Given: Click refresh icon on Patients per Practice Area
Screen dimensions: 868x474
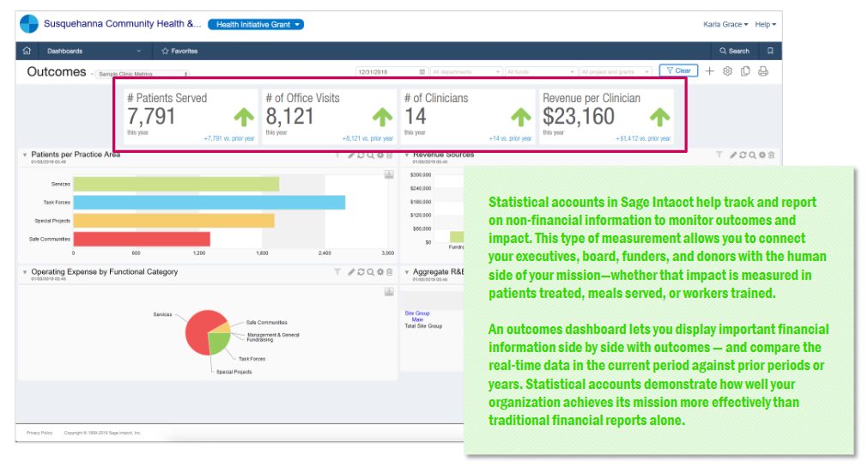Looking at the screenshot, I should click(361, 155).
